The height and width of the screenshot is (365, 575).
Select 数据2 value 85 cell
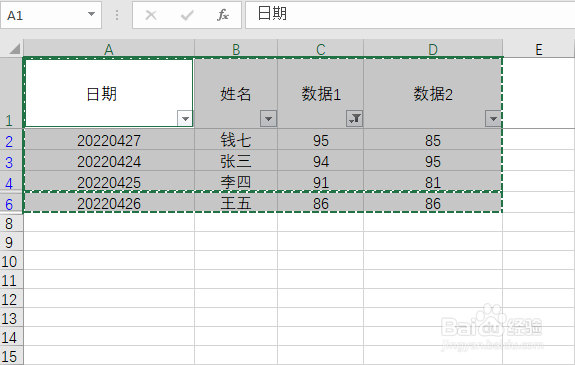click(x=433, y=139)
